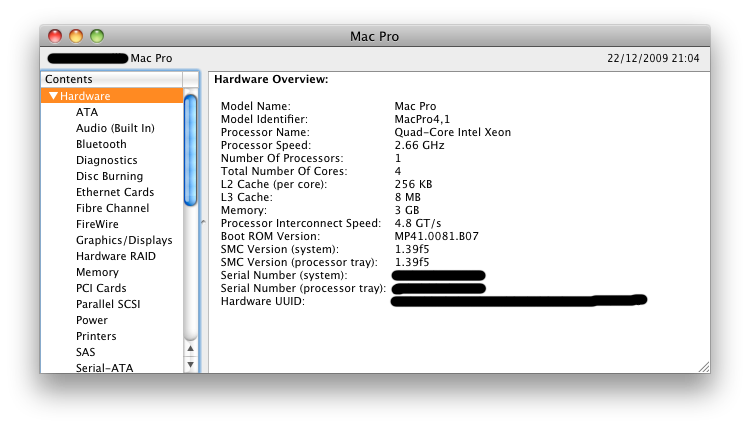Screen dimensions: 750x428
Task: Click the 4.8 GT/s interconnect speed
Action: click(x=418, y=223)
